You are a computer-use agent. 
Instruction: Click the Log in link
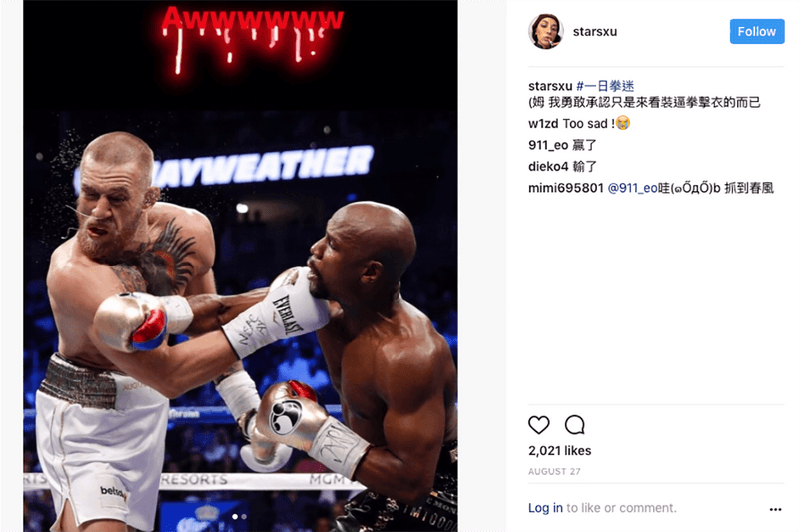pos(545,508)
